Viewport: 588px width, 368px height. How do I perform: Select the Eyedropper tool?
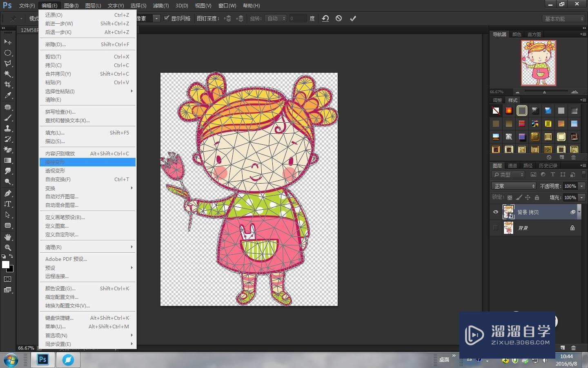coord(7,95)
